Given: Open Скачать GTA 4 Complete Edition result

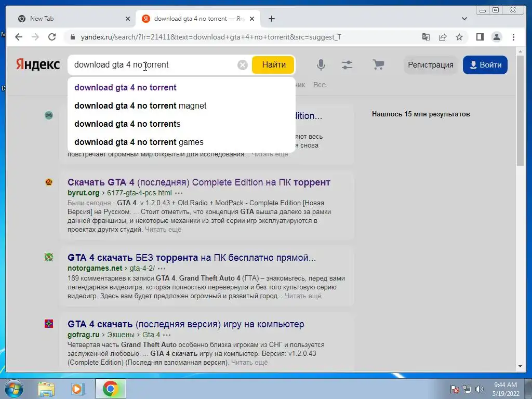Looking at the screenshot, I should tap(199, 182).
